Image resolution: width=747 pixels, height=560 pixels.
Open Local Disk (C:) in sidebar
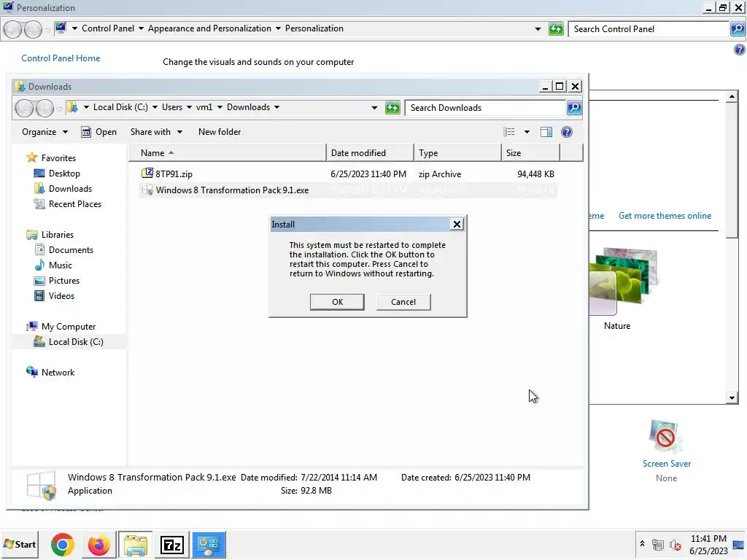pyautogui.click(x=76, y=342)
